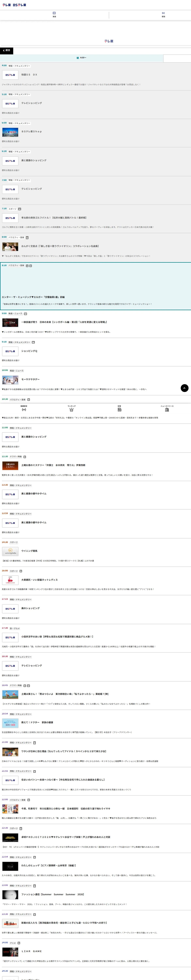
Task: Click the 17:30 旅・グルメ genre label
Action: click(x=15, y=629)
